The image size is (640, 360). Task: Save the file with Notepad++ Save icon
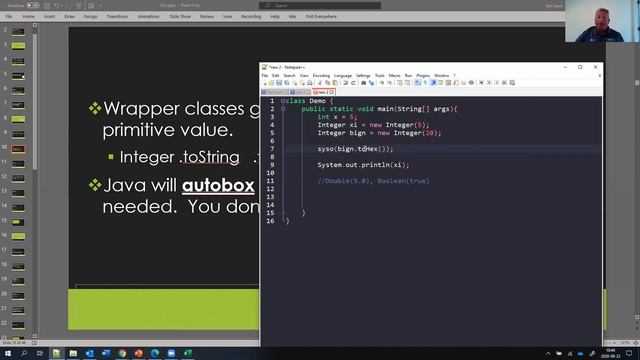279,83
